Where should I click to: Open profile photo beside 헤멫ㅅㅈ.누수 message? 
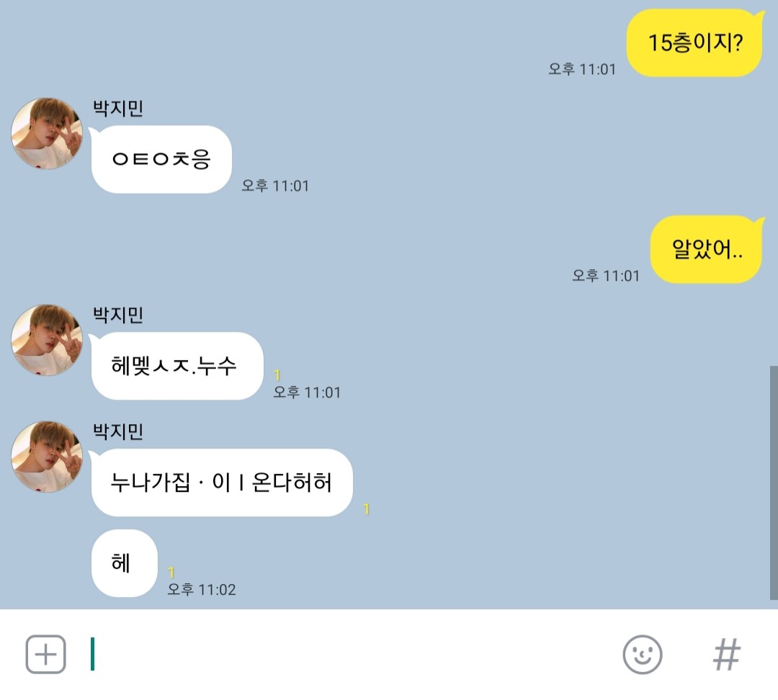coord(47,340)
